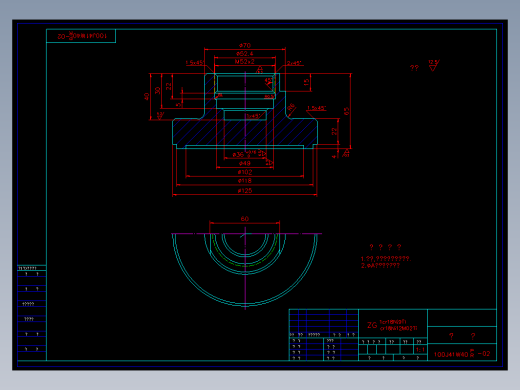Select the 65 overall height dimension
The width and height of the screenshot is (520, 390).
(x=347, y=111)
